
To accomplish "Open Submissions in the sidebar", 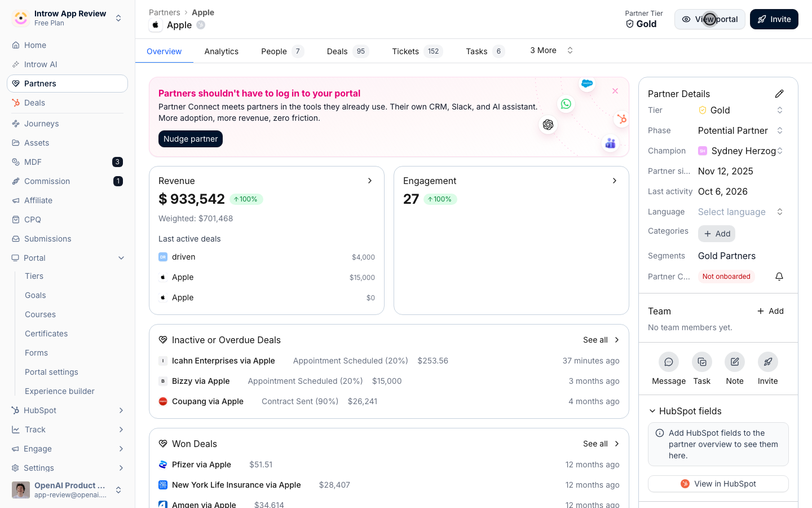I will coord(67,239).
